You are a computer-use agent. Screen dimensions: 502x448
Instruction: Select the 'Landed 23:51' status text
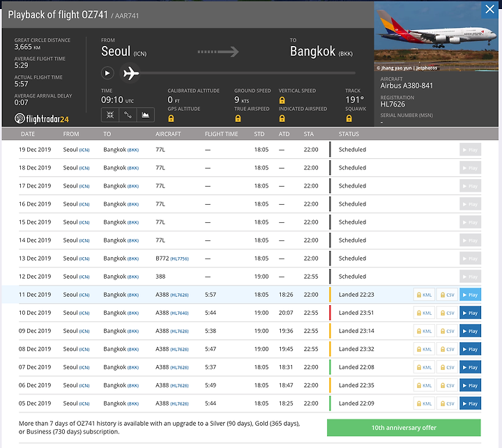(356, 313)
